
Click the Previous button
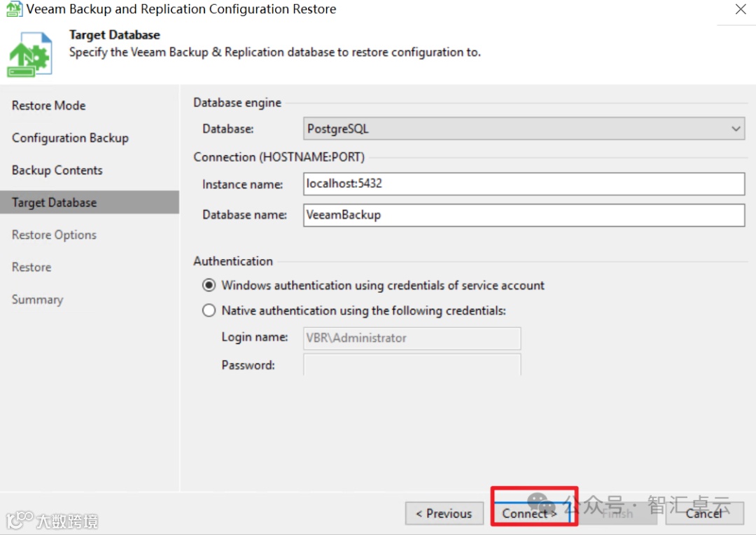[x=444, y=513]
